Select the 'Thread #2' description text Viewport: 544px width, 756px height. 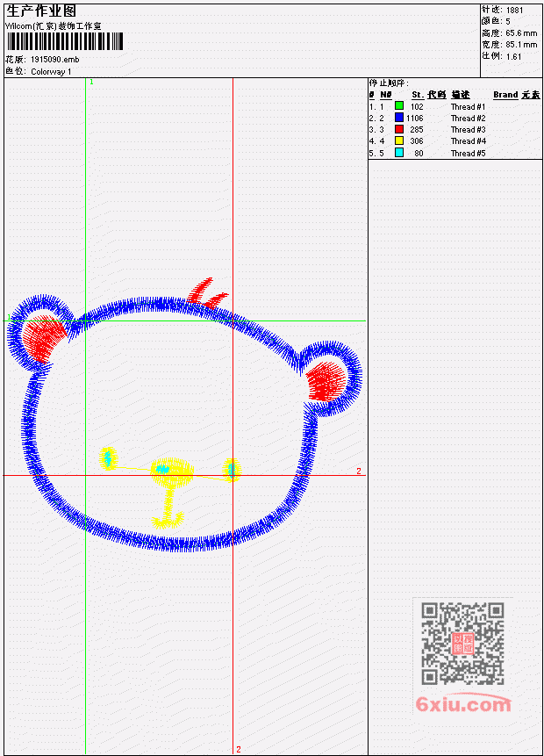click(468, 119)
